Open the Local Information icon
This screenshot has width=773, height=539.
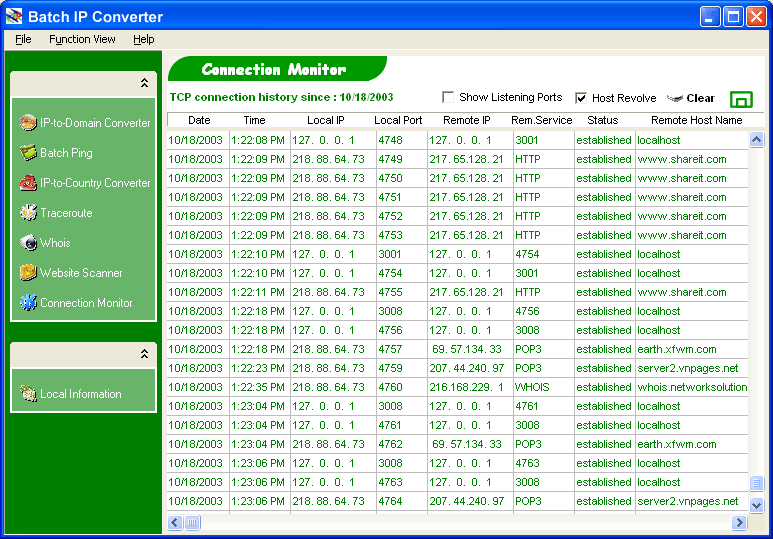(x=28, y=394)
